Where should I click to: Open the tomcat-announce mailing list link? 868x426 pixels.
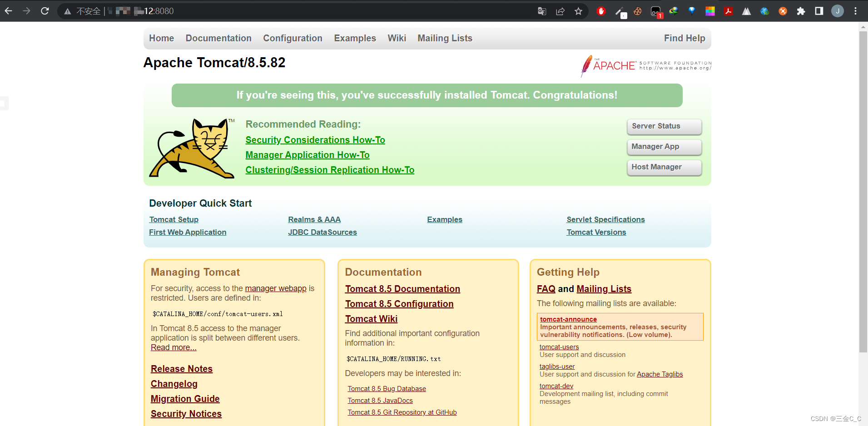(x=568, y=319)
